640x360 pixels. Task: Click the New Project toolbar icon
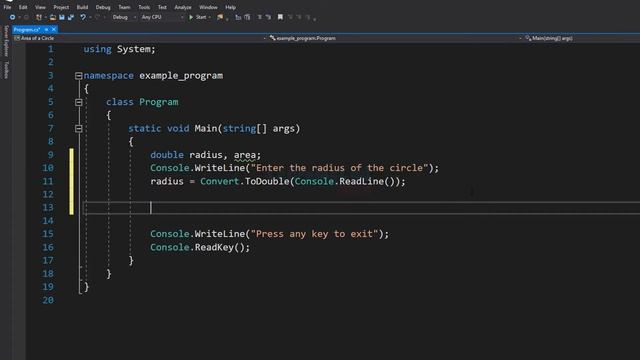click(x=39, y=17)
